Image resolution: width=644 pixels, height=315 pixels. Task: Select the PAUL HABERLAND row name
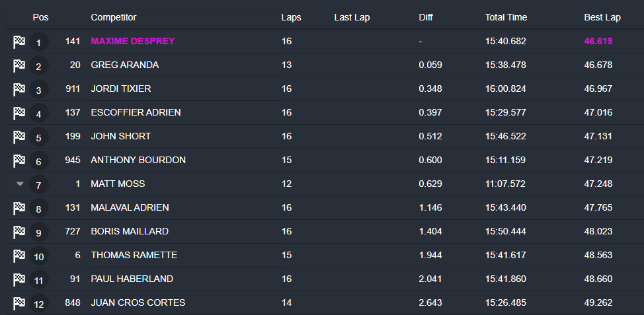[132, 279]
